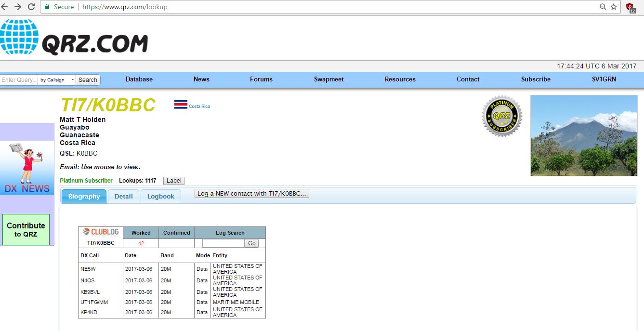Screen dimensions: 644x331
Task: Click the UT1FG/MM callsign row
Action: click(x=172, y=302)
